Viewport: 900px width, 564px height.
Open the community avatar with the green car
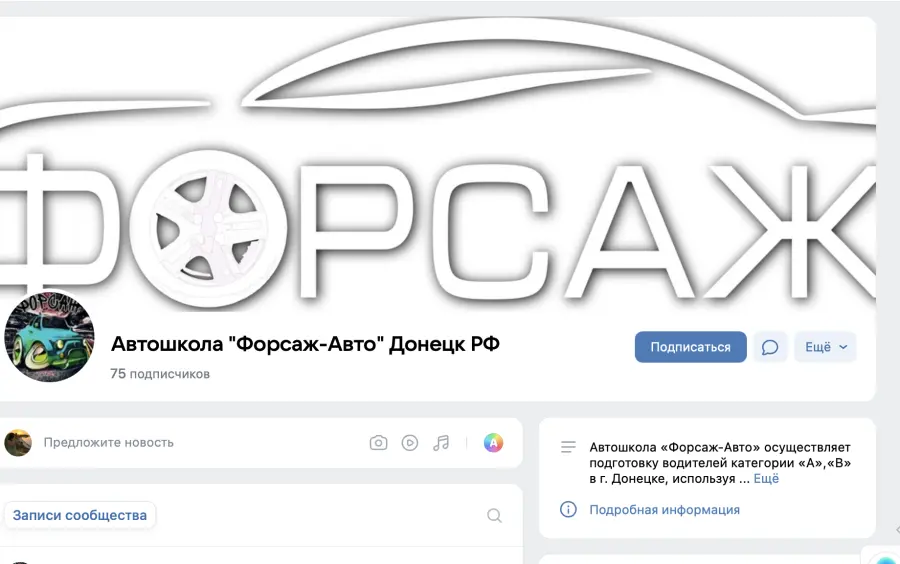49,337
